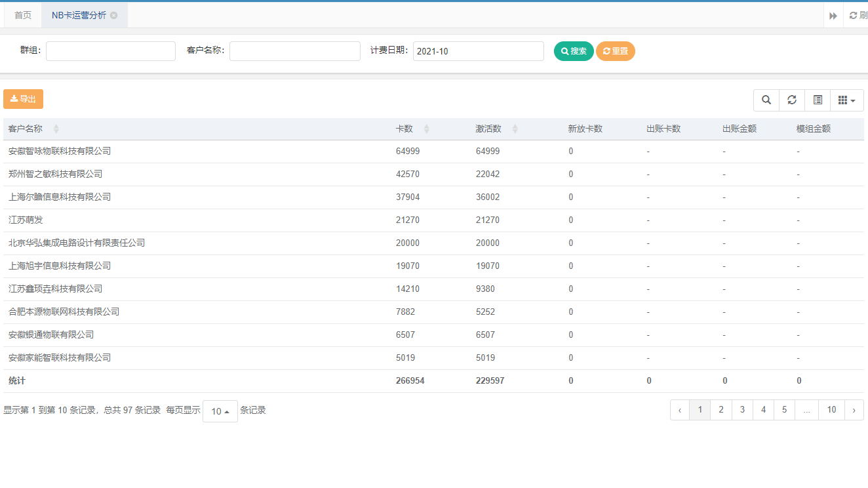Viewport: 868px width, 488px height.
Task: Click the tab scroll forward arrows icon
Action: point(833,15)
